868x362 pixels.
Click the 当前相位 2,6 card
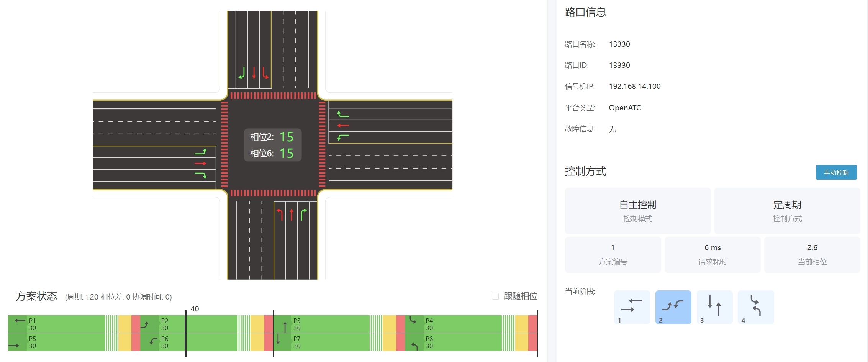pyautogui.click(x=812, y=254)
